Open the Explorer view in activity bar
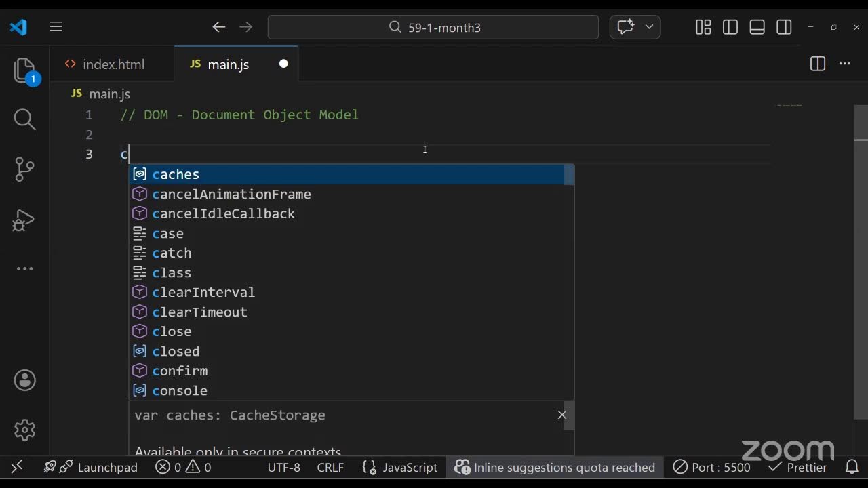Image resolution: width=868 pixels, height=488 pixels. point(25,70)
